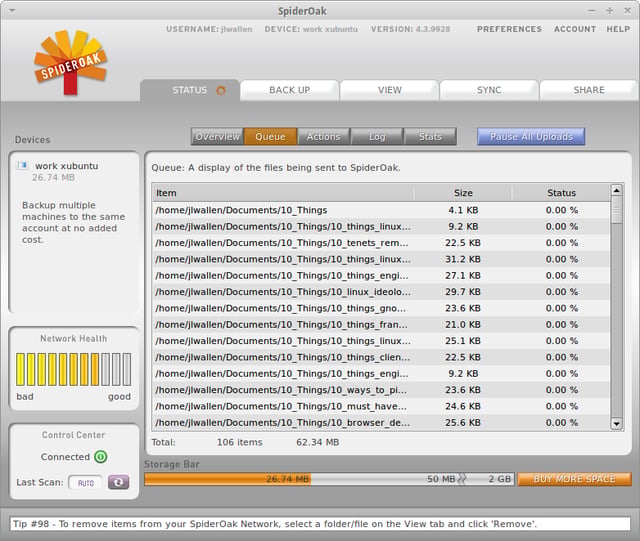Screen dimensions: 640x541
Task: Switch to the BACK UP tab
Action: 289,90
